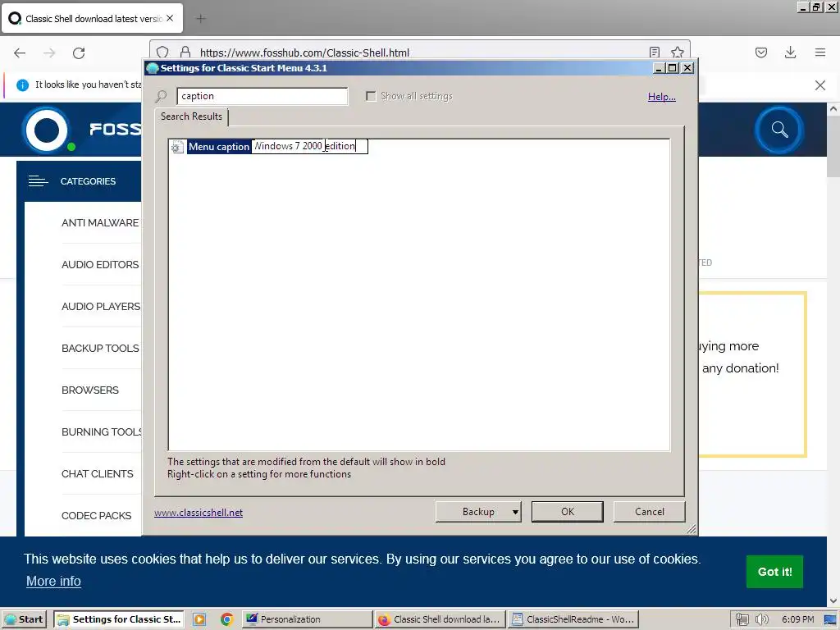Open the Audio Players category
Image resolution: width=840 pixels, height=630 pixels.
point(101,307)
